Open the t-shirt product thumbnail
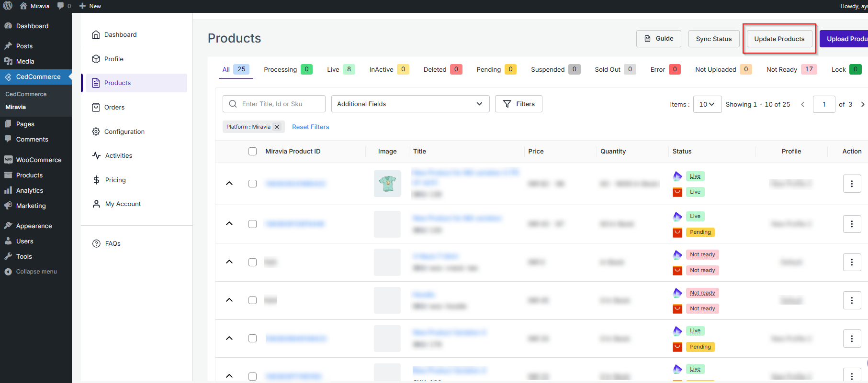868x383 pixels. pyautogui.click(x=387, y=184)
